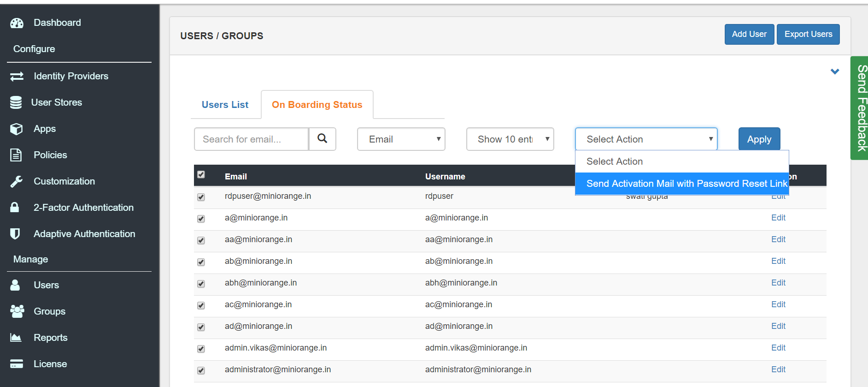Click Edit link for ab@miniorange.in
Screen dimensions: 868x387
coord(778,261)
